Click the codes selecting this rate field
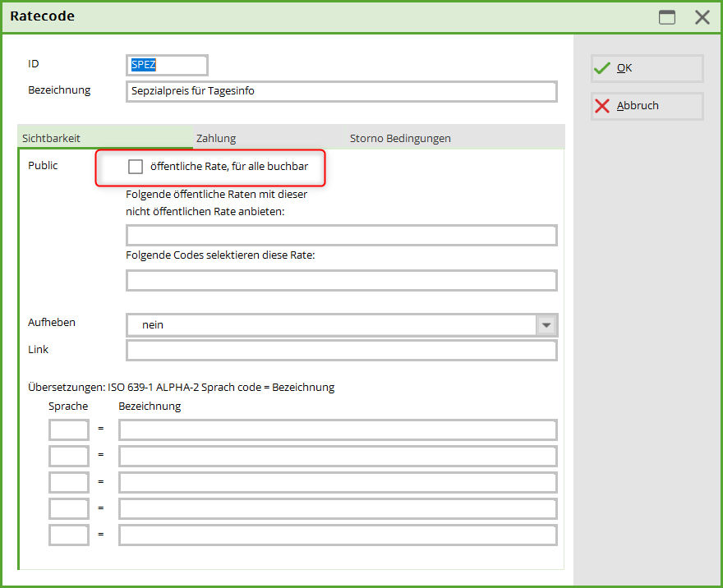Viewport: 723px width, 588px height. [x=341, y=281]
